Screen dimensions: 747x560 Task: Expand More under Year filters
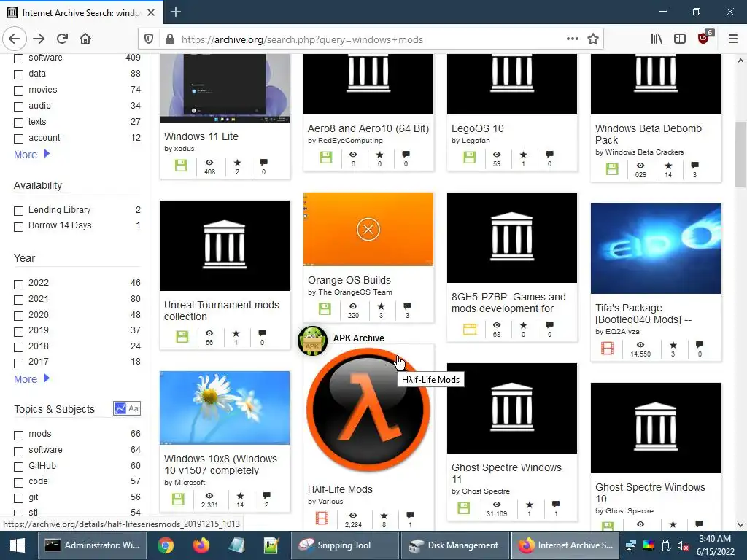(x=31, y=379)
